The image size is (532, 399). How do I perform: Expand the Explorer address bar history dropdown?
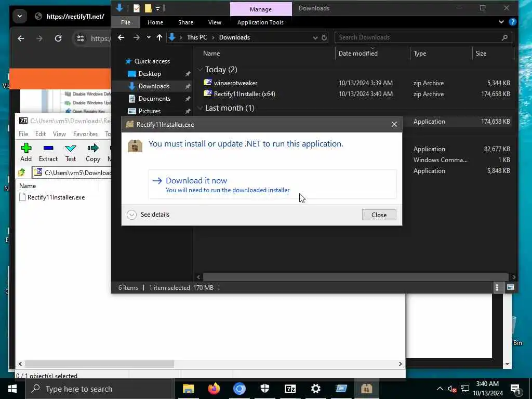coord(315,37)
